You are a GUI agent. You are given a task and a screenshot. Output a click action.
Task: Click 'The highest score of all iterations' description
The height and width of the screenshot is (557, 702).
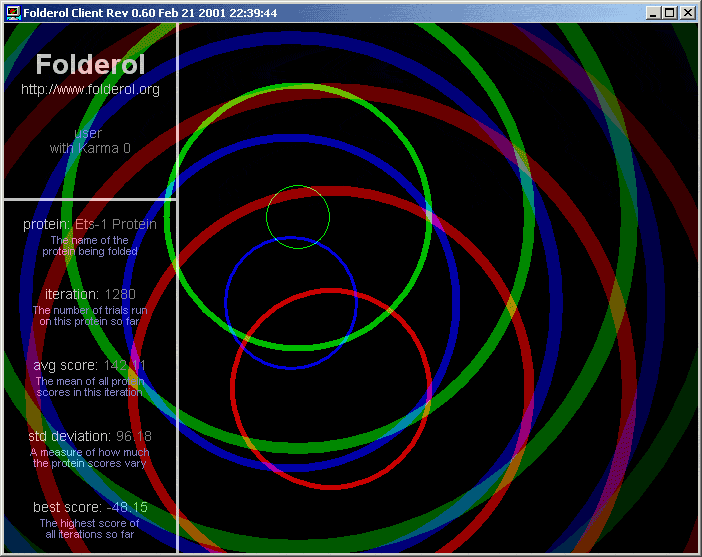click(x=90, y=529)
